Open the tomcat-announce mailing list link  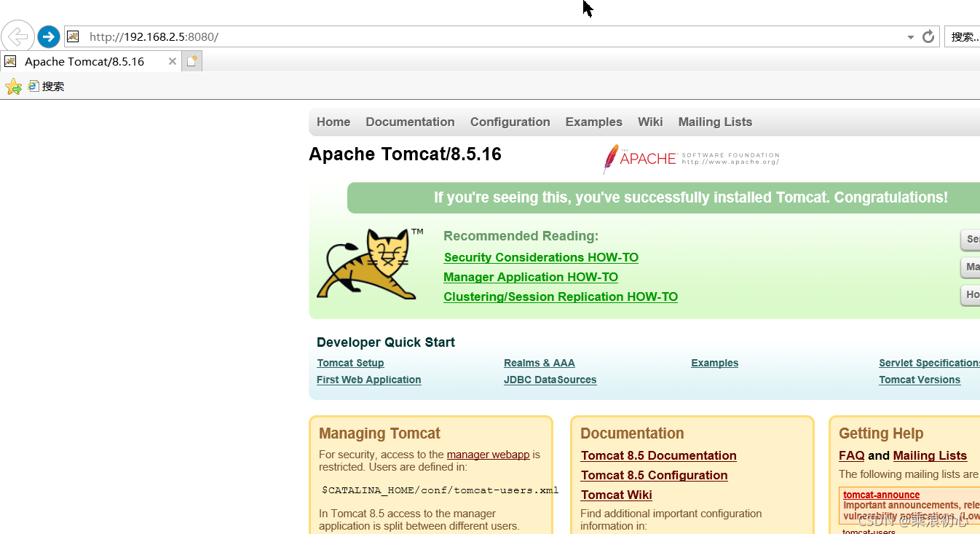pyautogui.click(x=881, y=495)
